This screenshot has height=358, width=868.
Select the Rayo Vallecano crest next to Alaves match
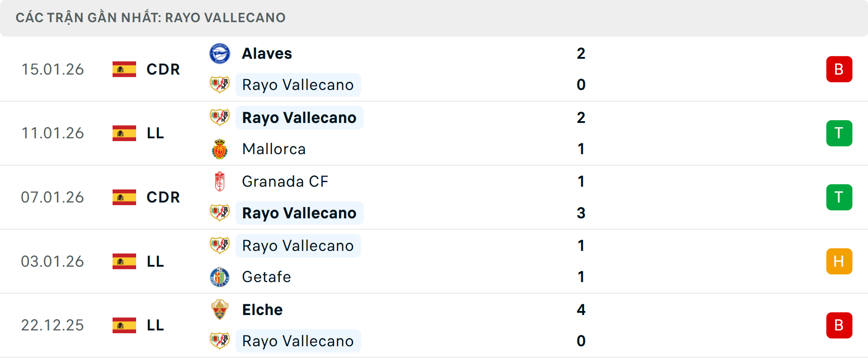point(220,85)
